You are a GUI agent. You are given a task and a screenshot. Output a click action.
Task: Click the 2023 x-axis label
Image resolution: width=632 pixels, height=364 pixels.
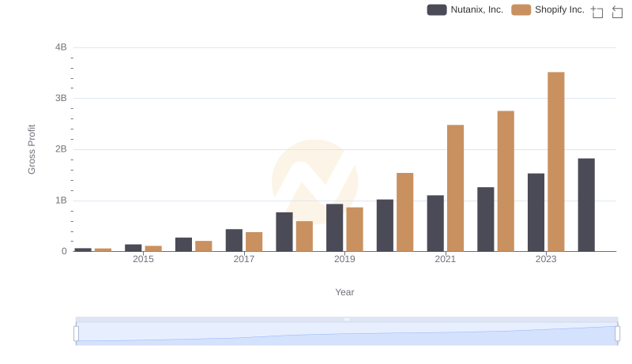[546, 259]
